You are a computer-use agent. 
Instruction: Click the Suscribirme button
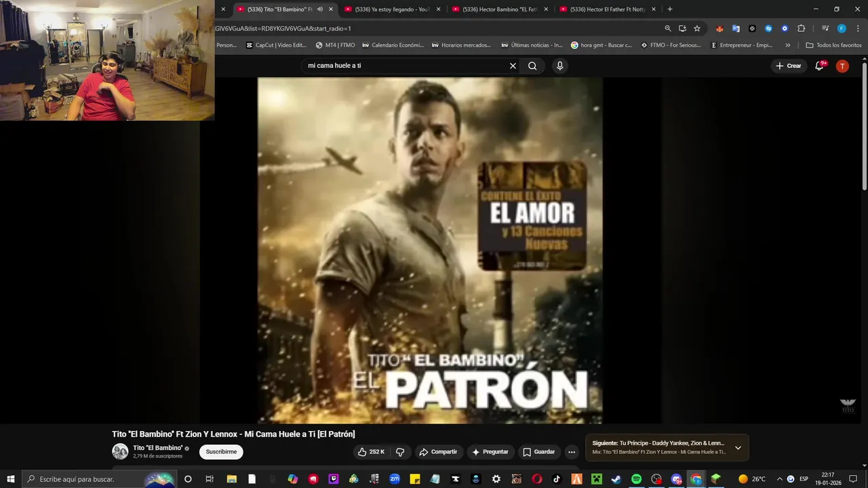coord(221,452)
